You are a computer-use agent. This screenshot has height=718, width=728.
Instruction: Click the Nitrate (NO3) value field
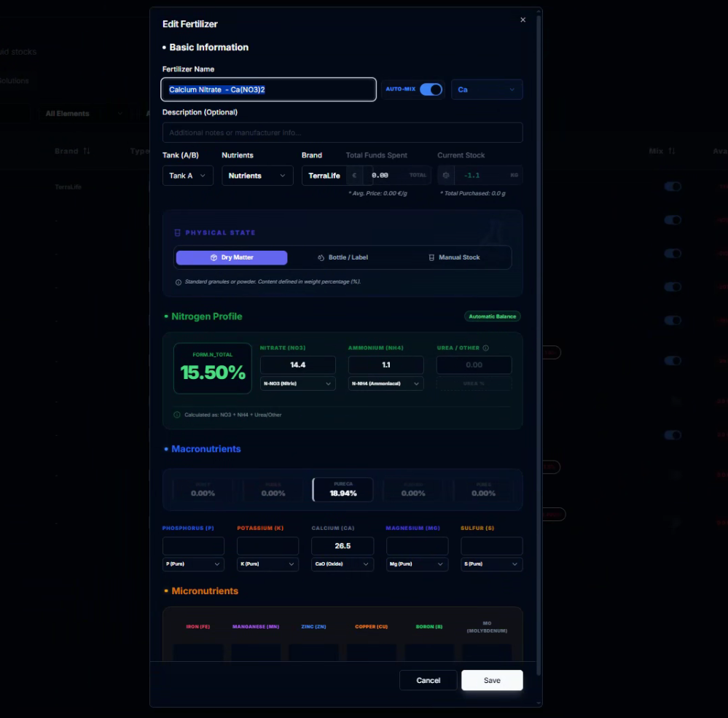297,365
